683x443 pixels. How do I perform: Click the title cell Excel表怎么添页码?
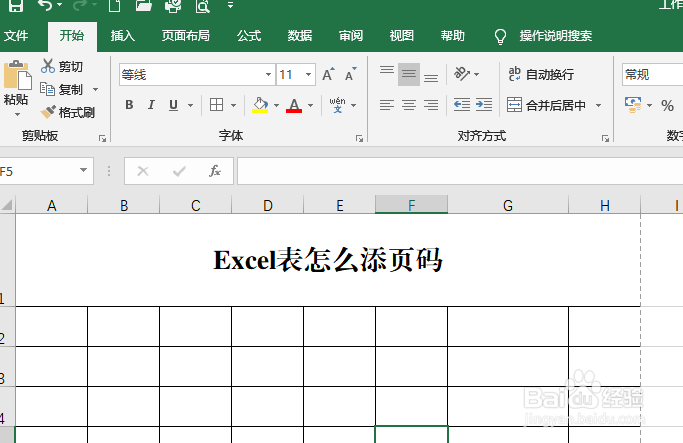[328, 260]
